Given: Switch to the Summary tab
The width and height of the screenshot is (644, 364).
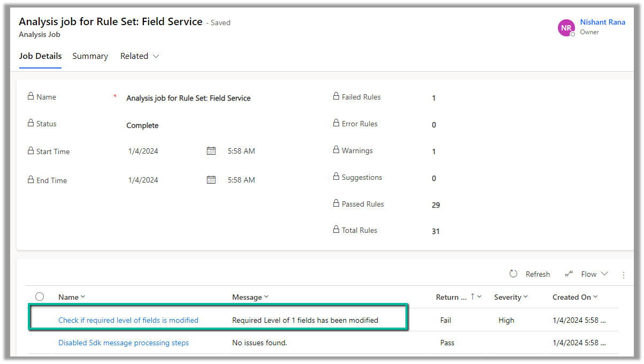Looking at the screenshot, I should point(90,56).
